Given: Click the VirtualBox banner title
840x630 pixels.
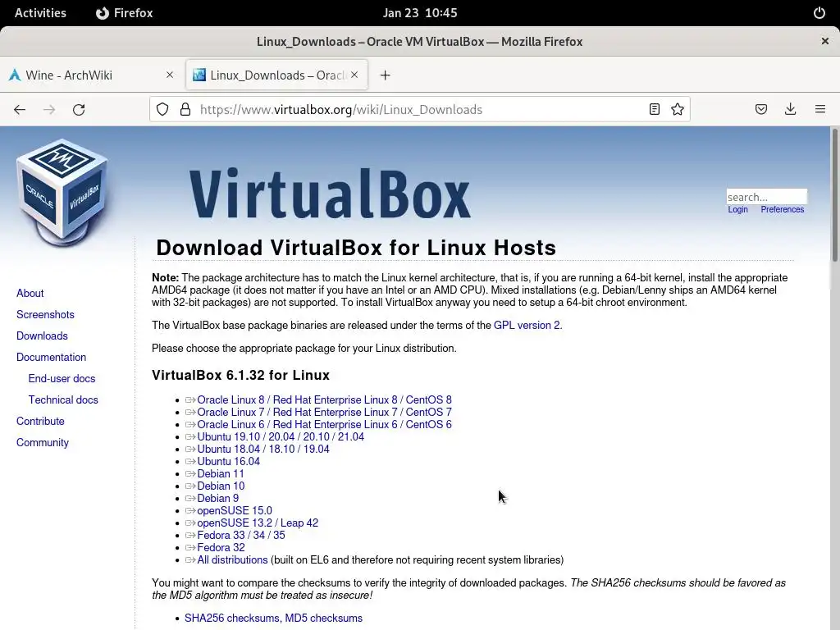Looking at the screenshot, I should pos(330,194).
